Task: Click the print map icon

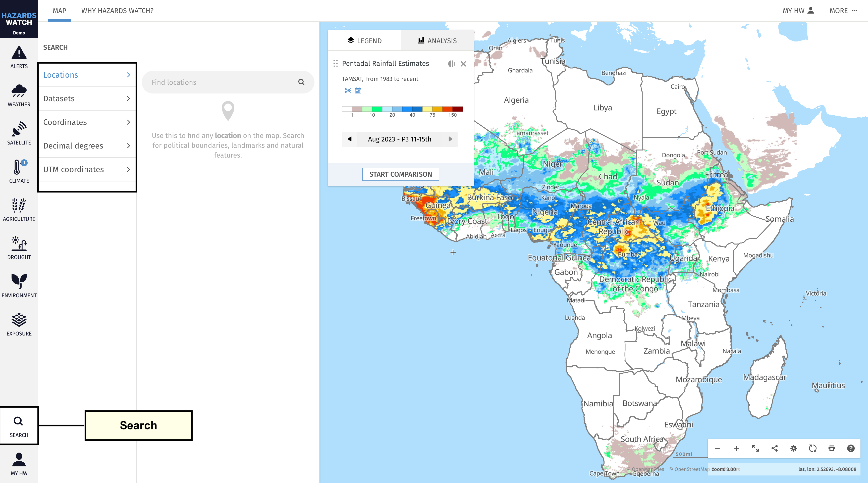Action: click(832, 448)
